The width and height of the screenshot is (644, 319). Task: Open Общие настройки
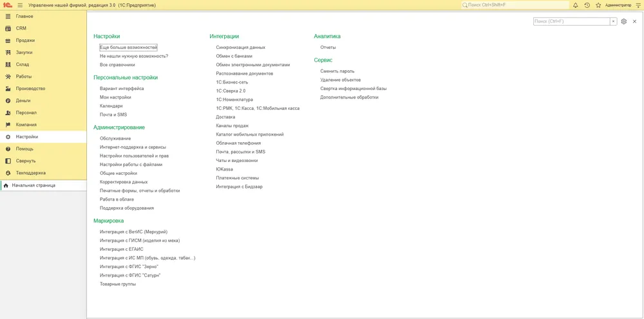coord(118,173)
